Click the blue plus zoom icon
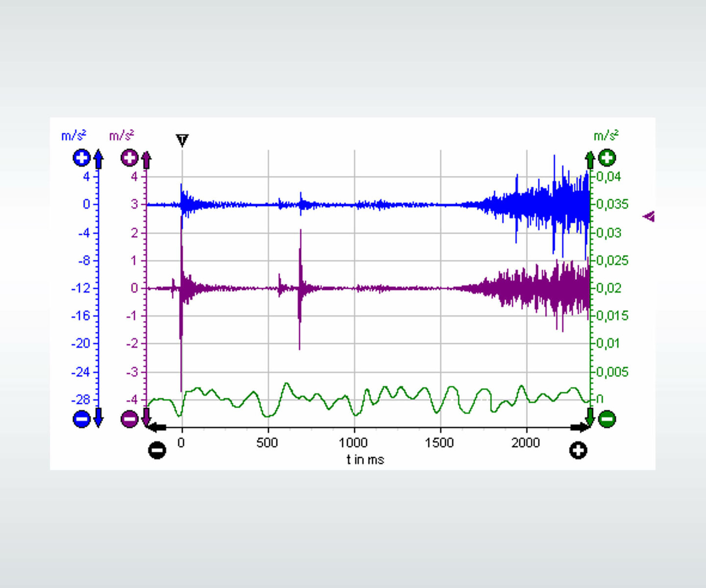 (x=82, y=158)
